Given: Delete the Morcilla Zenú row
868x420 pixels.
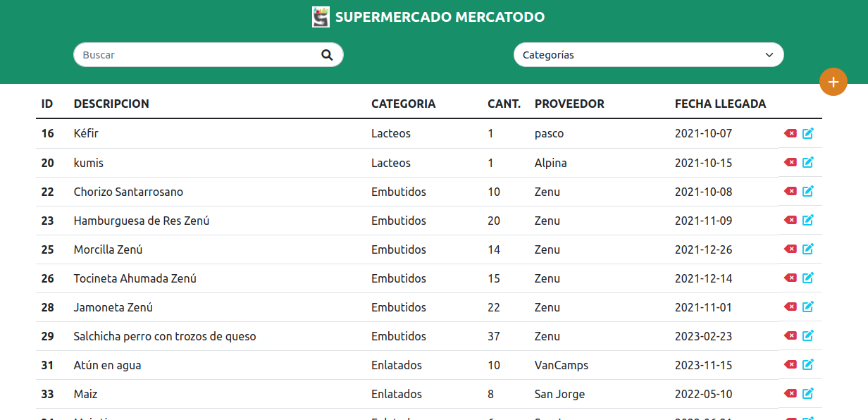Looking at the screenshot, I should pos(790,249).
